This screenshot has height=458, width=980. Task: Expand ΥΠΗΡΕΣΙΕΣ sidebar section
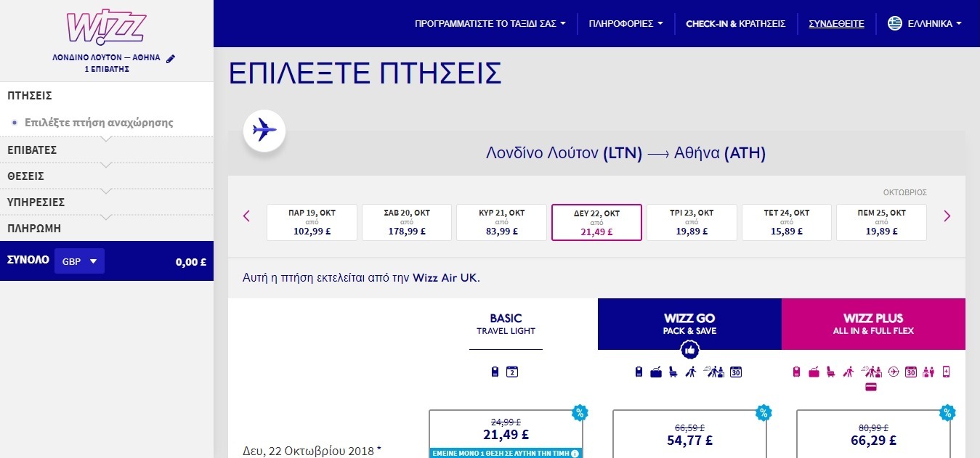107,202
